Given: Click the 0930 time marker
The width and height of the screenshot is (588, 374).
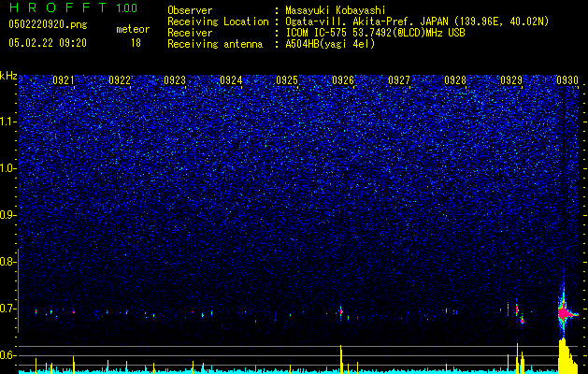Looking at the screenshot, I should pos(567,80).
